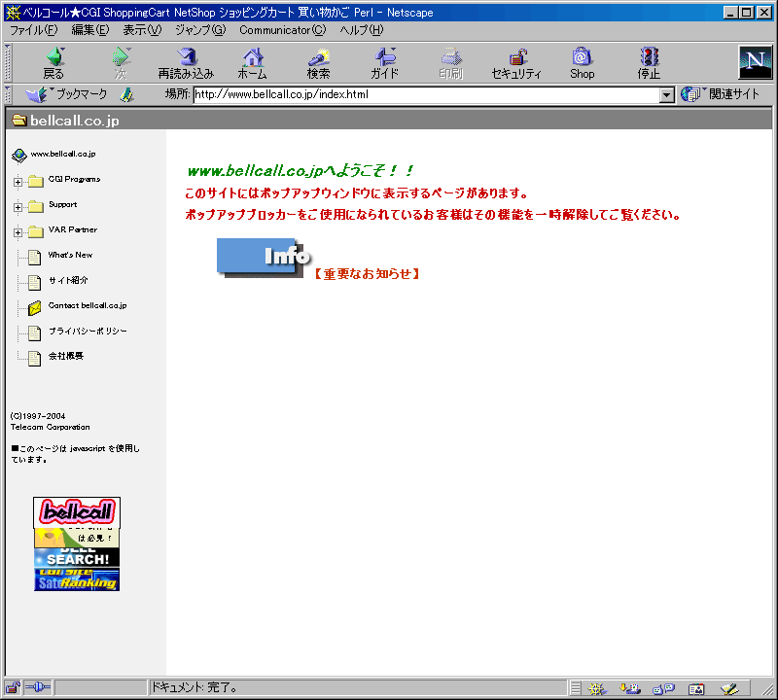Click the ドキュメント: 完了 status text
778x700 pixels.
coord(194,687)
